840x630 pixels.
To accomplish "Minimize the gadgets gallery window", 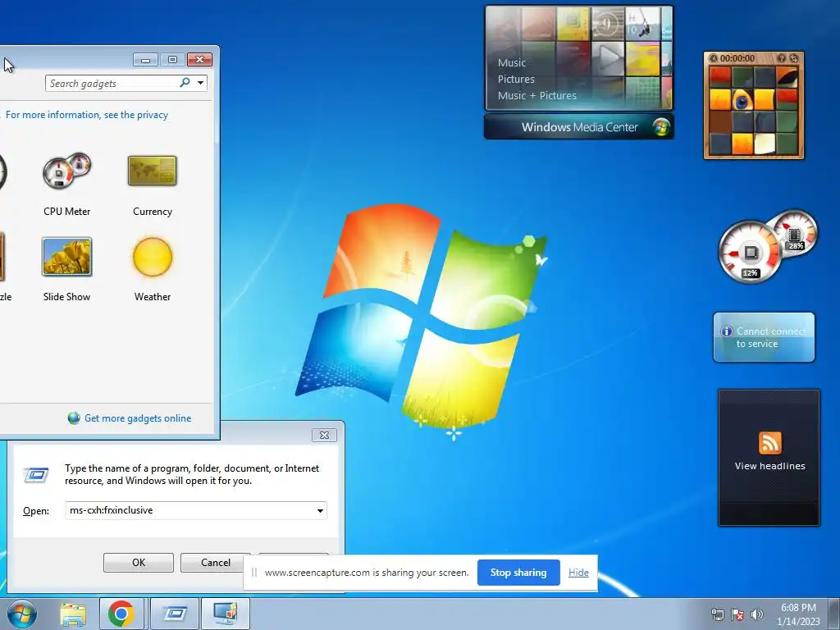I will coord(145,59).
